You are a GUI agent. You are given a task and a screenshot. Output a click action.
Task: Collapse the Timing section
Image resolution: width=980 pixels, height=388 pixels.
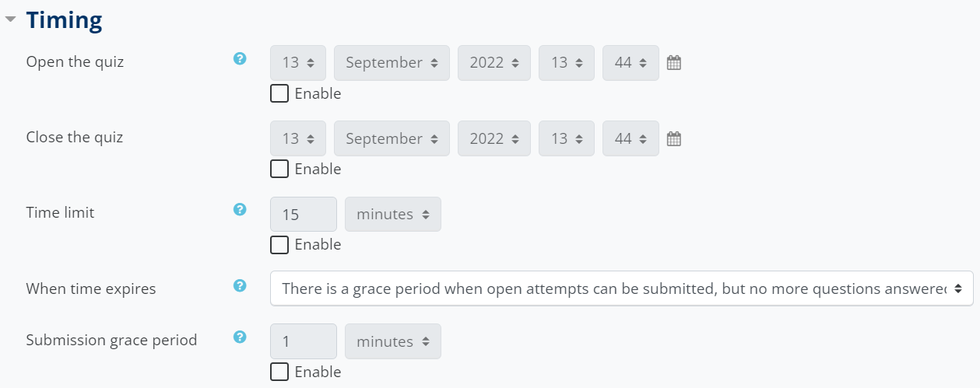click(x=10, y=20)
